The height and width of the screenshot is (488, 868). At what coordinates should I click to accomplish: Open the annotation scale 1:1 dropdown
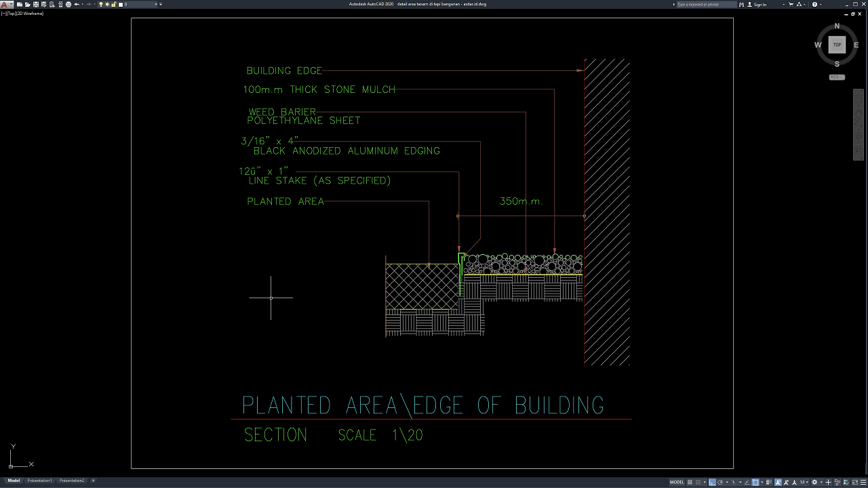pos(804,482)
